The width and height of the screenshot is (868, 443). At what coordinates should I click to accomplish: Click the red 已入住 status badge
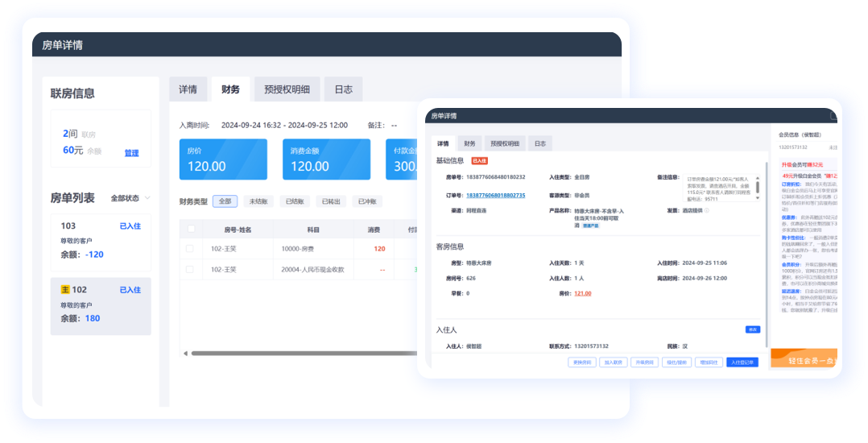click(x=479, y=161)
